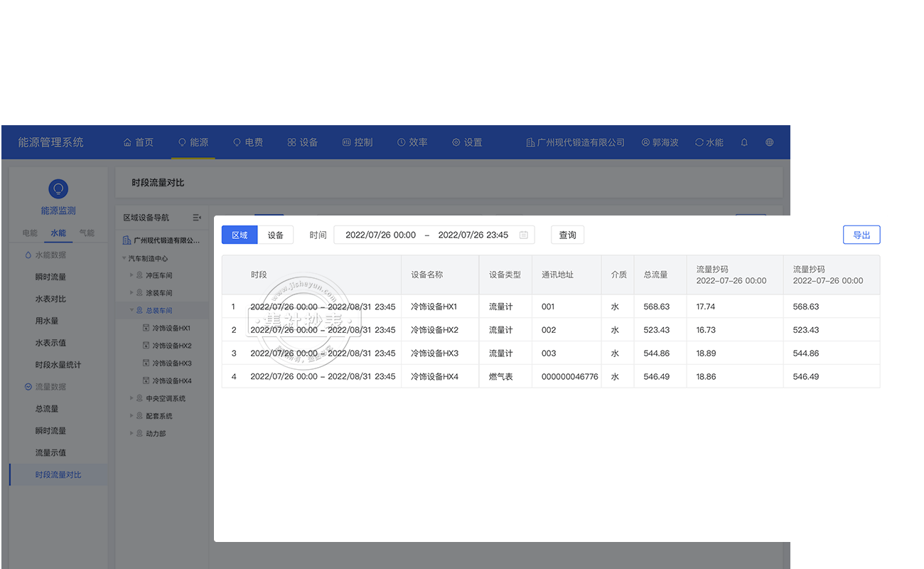Click the energy monitoring lightbulb icon
This screenshot has height=569, width=924.
point(58,188)
